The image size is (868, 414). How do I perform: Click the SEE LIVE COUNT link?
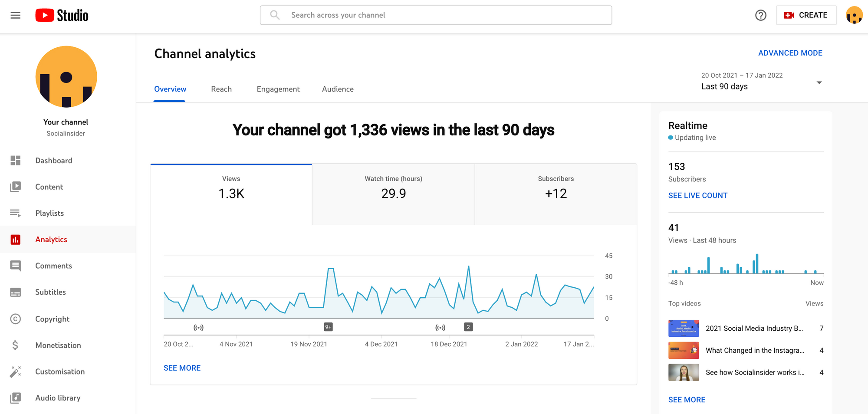(697, 195)
